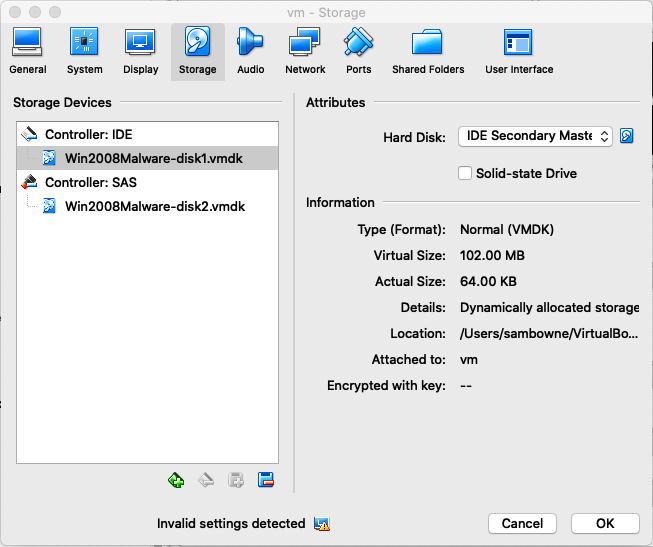Click the Cancel button
Screen dimensions: 653x547
click(522, 523)
